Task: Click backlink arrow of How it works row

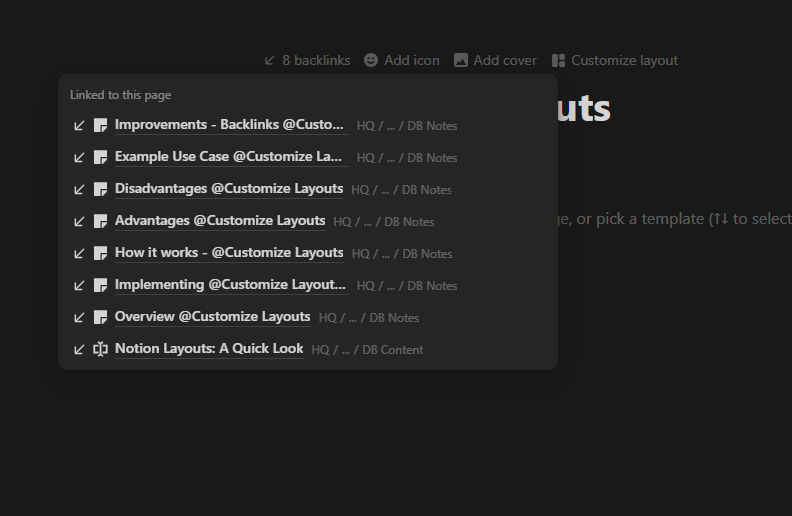Action: (79, 253)
